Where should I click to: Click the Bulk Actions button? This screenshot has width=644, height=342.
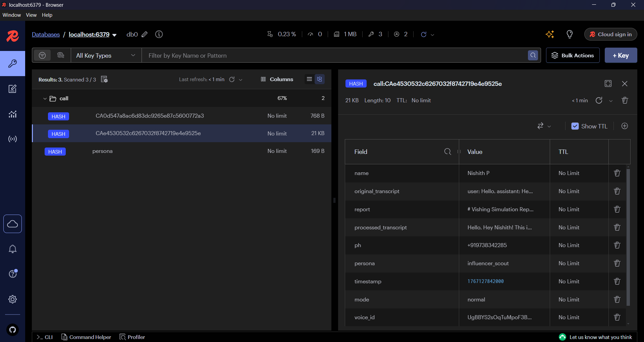tap(573, 55)
